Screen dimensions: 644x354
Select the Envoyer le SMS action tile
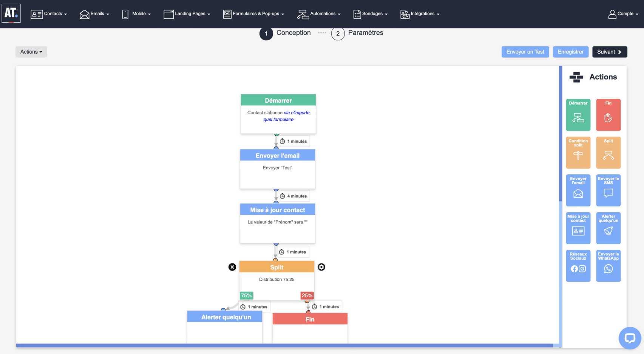click(x=608, y=190)
